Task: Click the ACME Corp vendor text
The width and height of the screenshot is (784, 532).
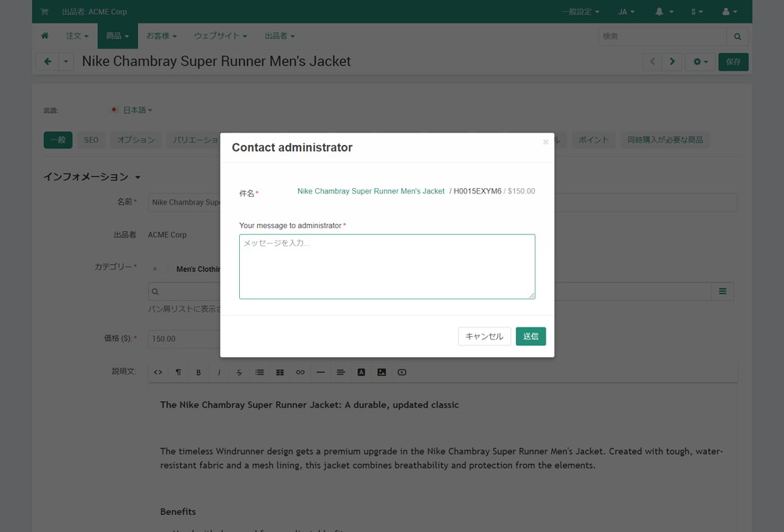Action: pyautogui.click(x=167, y=235)
